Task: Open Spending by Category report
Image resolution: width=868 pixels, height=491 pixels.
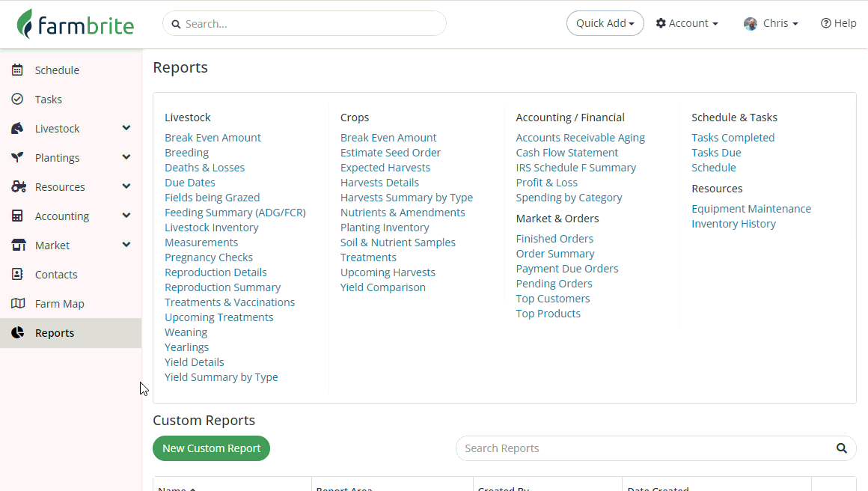Action: click(x=569, y=198)
